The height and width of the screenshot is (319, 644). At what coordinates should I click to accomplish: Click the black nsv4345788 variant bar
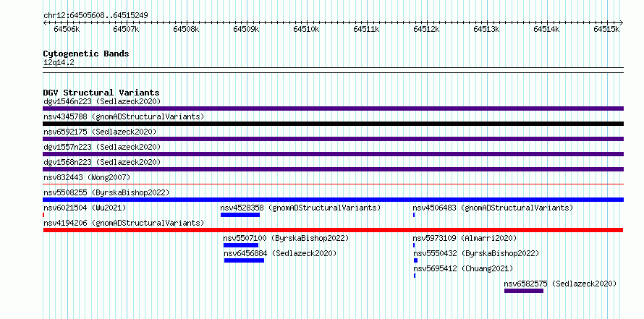click(x=333, y=124)
